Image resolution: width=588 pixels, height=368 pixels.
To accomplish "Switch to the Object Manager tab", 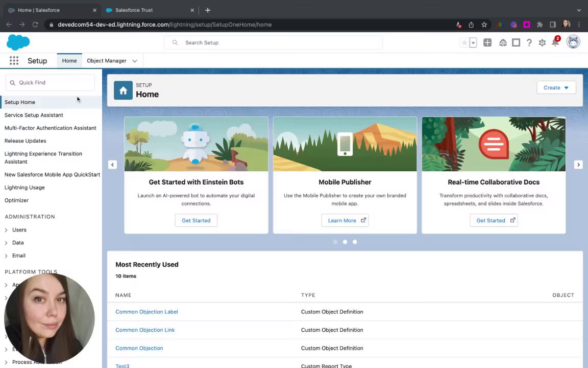I will (107, 60).
